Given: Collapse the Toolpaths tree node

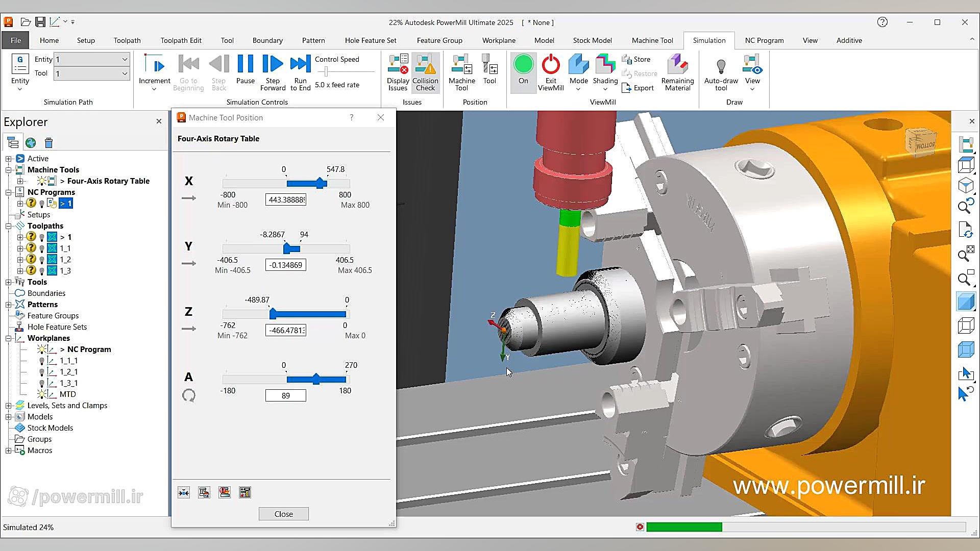Looking at the screenshot, I should tap(9, 226).
